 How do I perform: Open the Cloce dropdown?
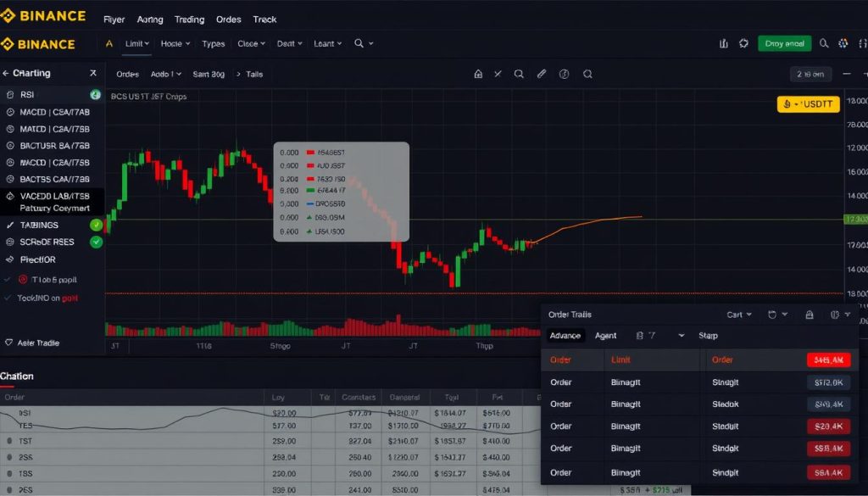251,44
